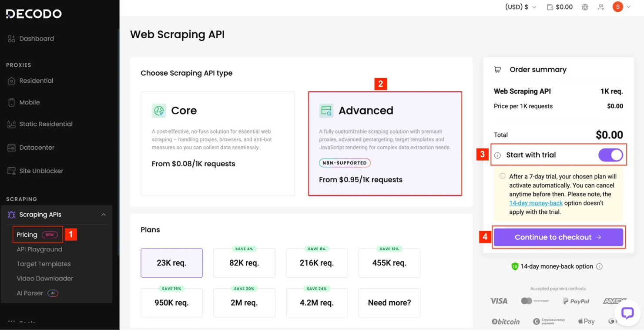Open the wallet balance $0.00 icon
Image resolution: width=644 pixels, height=330 pixels.
click(x=550, y=7)
